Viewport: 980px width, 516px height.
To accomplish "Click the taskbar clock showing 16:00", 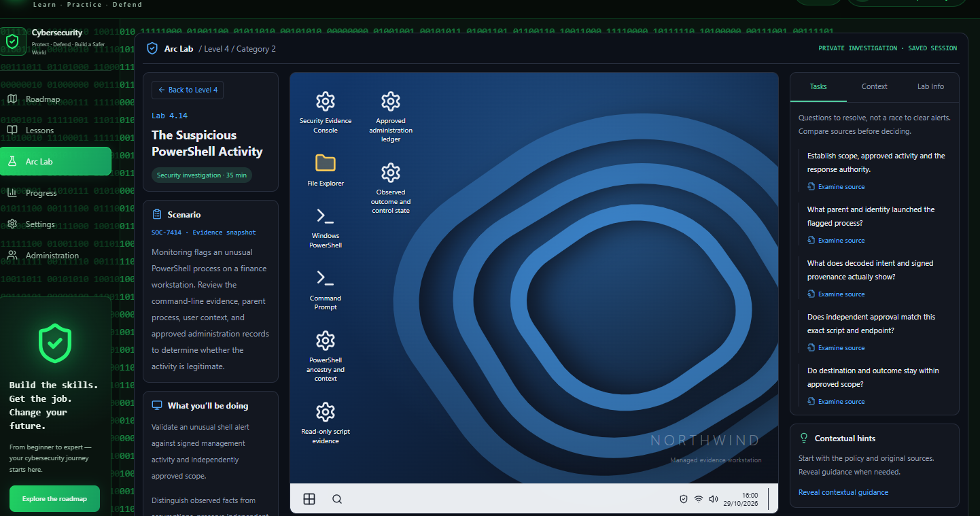I will pos(742,499).
